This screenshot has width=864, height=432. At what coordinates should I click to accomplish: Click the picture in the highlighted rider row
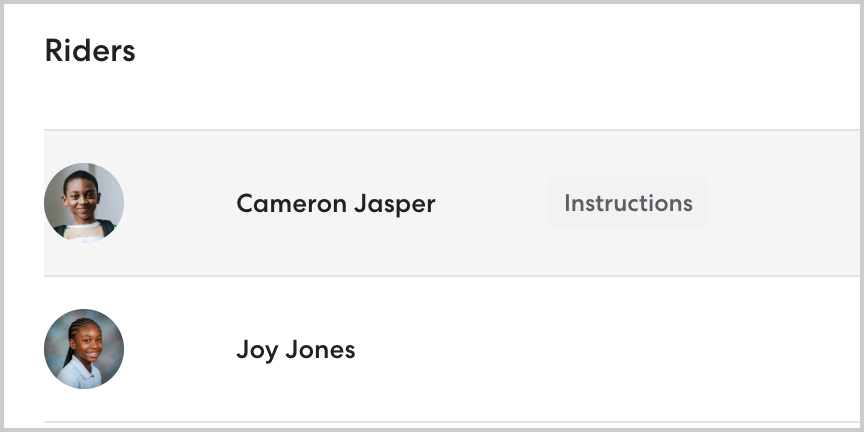(x=84, y=203)
